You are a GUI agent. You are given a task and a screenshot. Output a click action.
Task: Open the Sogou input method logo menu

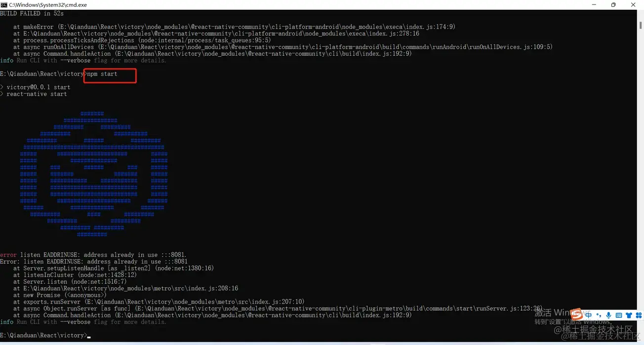[576, 314]
